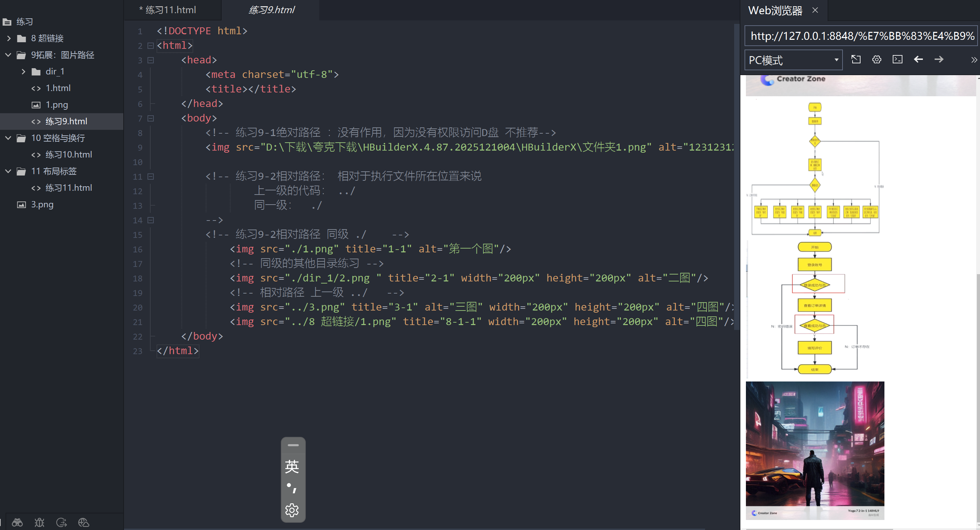Start debugging with the bug icon

pos(39,522)
